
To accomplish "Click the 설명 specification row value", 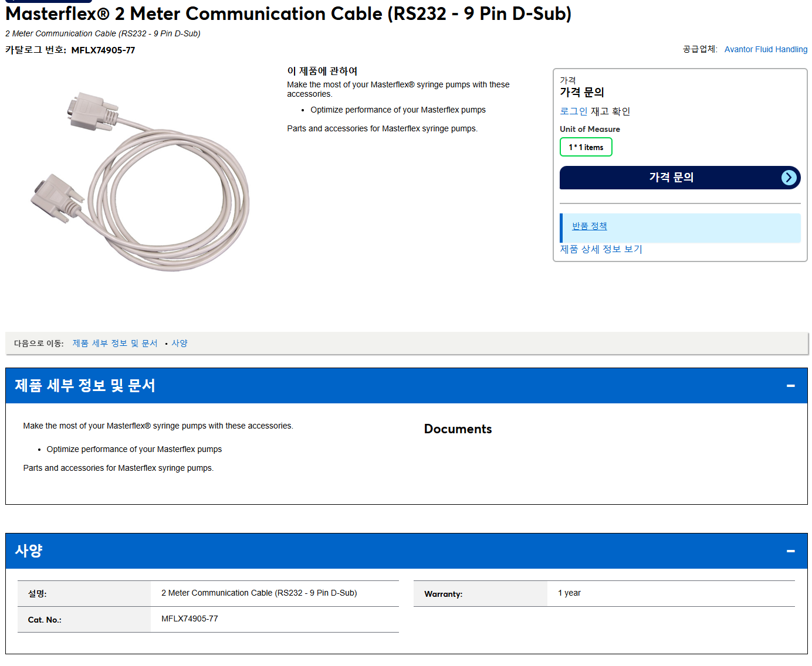I will click(x=259, y=593).
